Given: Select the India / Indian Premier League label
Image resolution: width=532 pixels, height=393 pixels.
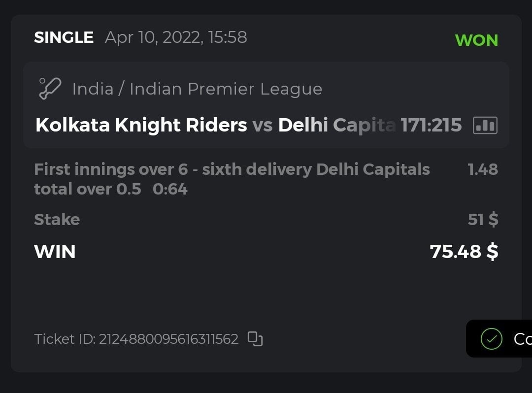Looking at the screenshot, I should [197, 89].
